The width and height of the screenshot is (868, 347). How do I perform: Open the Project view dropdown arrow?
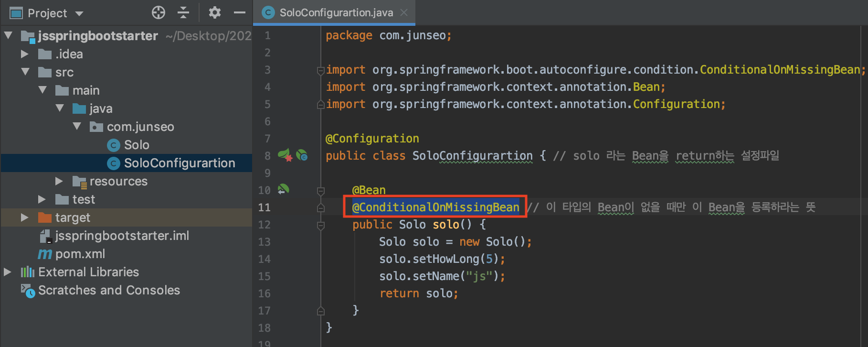[x=79, y=13]
